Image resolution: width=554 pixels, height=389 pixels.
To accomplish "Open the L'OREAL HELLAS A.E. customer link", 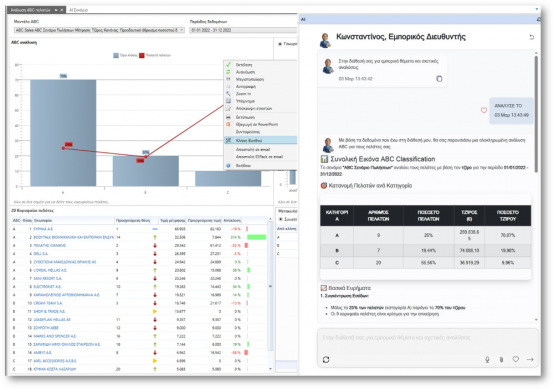I will coord(50,270).
